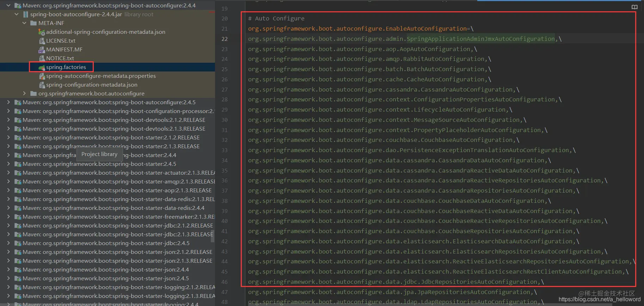Click the MANIFEST.MF file icon

(42, 50)
